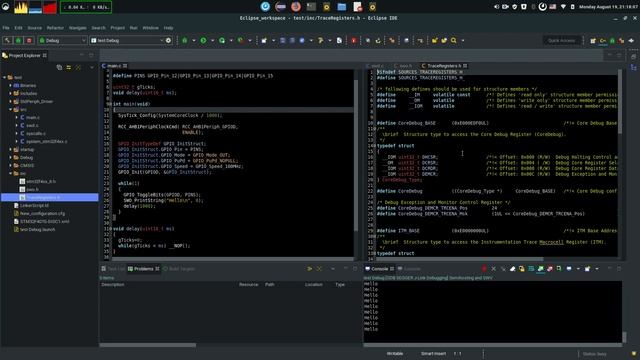Select test Debug.launch file
Image resolution: width=640 pixels, height=360 pixels.
pyautogui.click(x=37, y=229)
